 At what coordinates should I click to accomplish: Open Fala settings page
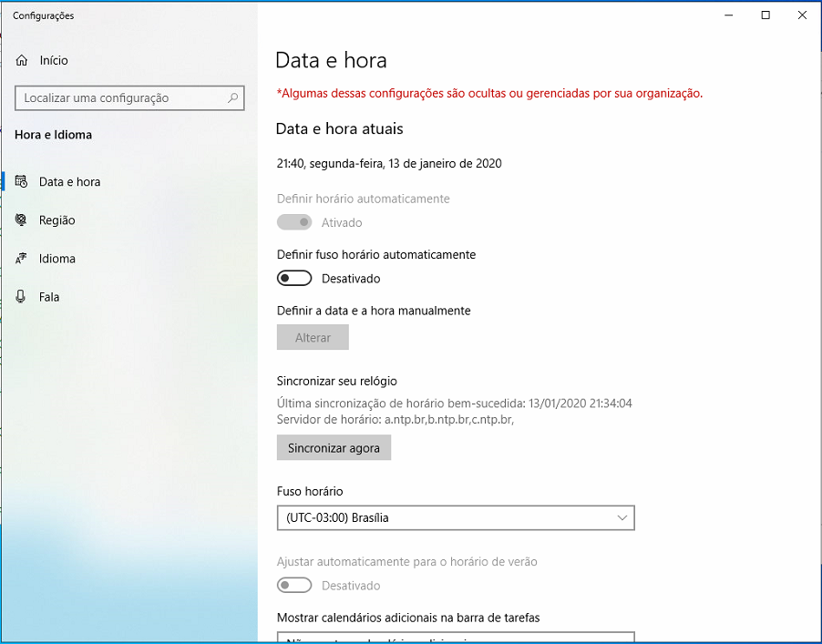129,297
